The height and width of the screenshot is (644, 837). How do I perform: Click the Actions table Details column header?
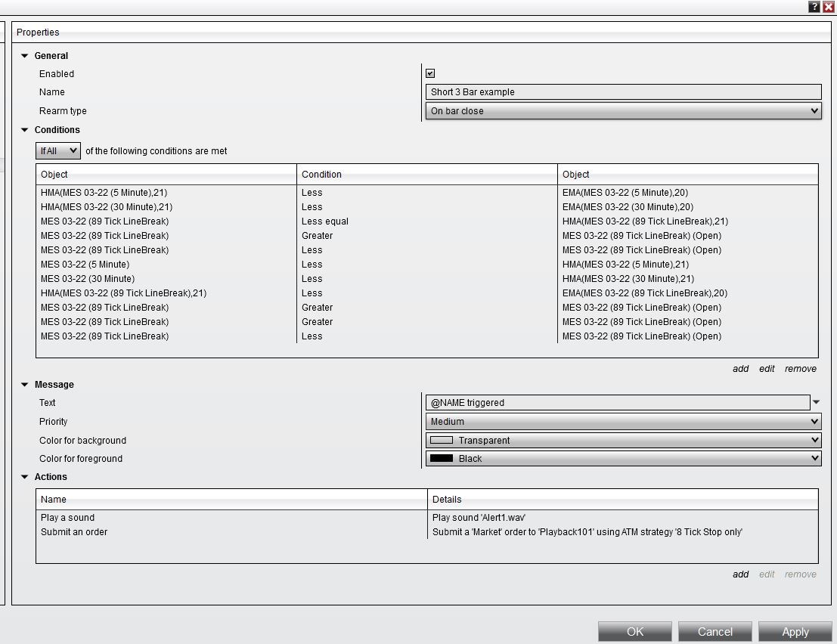pos(623,500)
